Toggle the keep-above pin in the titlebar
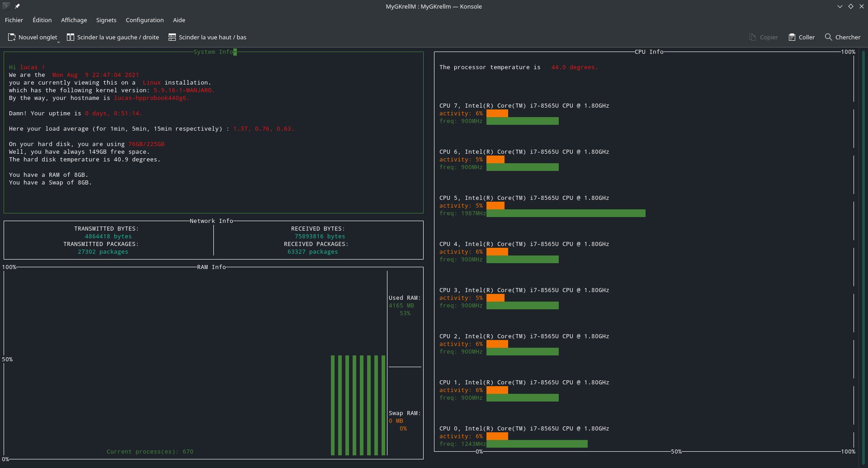The image size is (868, 468). (x=17, y=6)
